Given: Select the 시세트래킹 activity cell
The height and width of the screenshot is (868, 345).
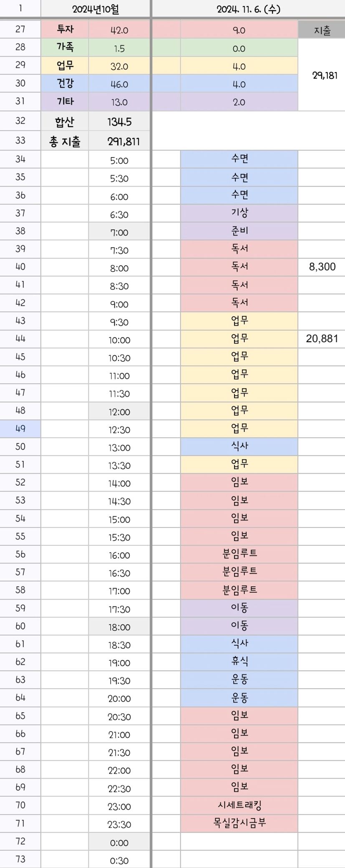Looking at the screenshot, I should pyautogui.click(x=239, y=805).
